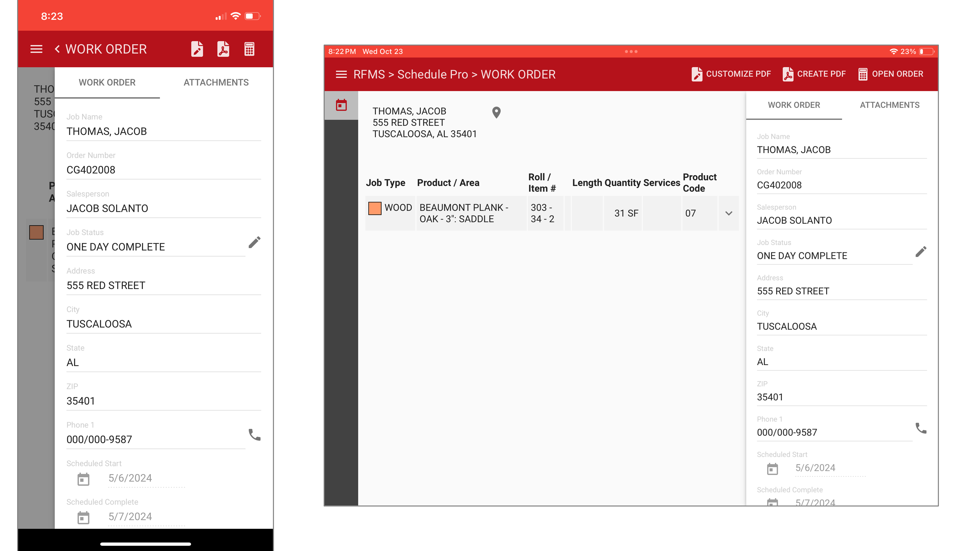The height and width of the screenshot is (551, 980).
Task: Select the calendar view icon in the left sidebar
Action: coord(341,105)
